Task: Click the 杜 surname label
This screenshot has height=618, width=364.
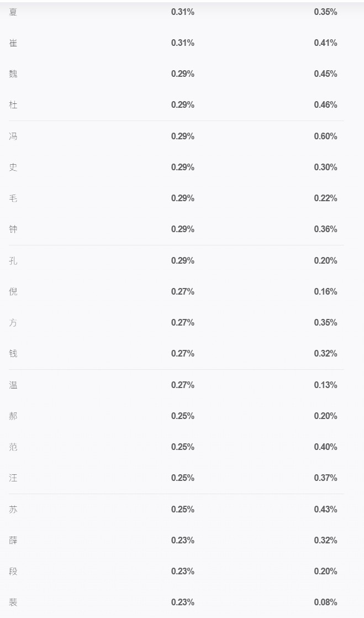Action: [x=13, y=105]
